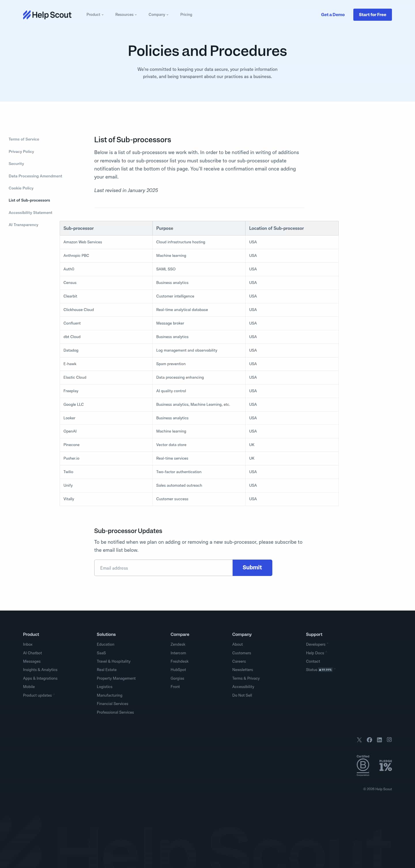The width and height of the screenshot is (415, 868).
Task: Open List of Sub-processors in the sidebar
Action: tap(29, 200)
